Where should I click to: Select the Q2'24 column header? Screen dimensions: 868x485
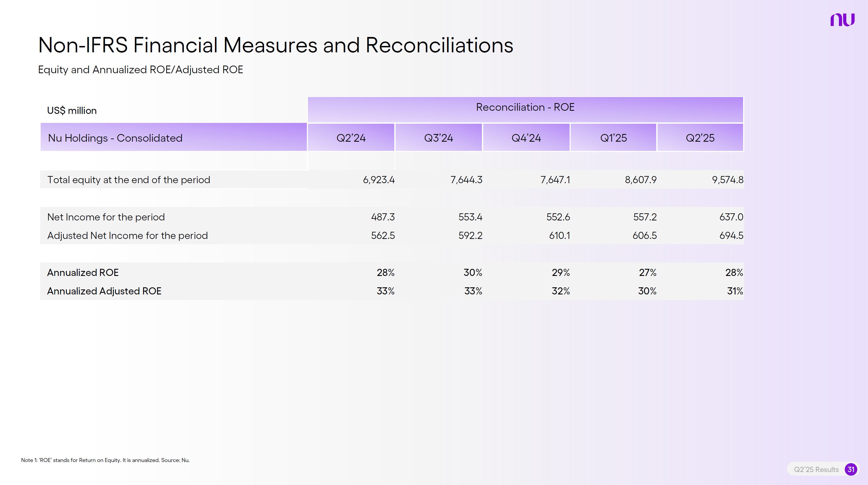click(351, 138)
